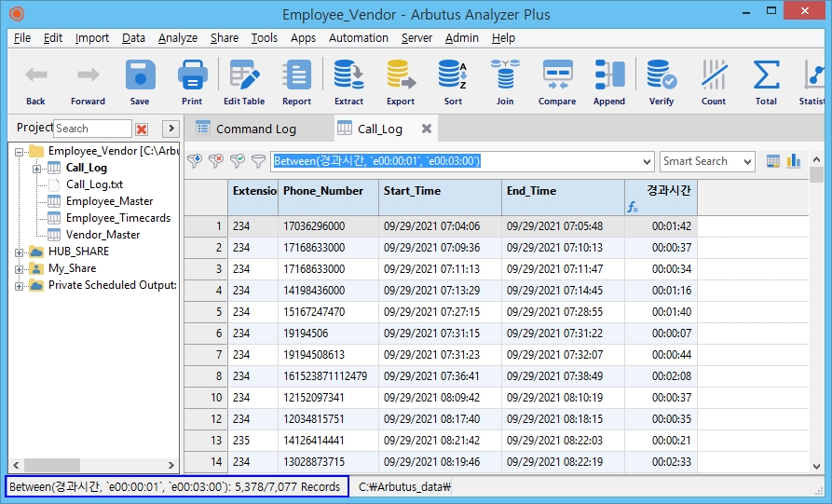
Task: Click the Forward toolbar button
Action: click(x=88, y=83)
